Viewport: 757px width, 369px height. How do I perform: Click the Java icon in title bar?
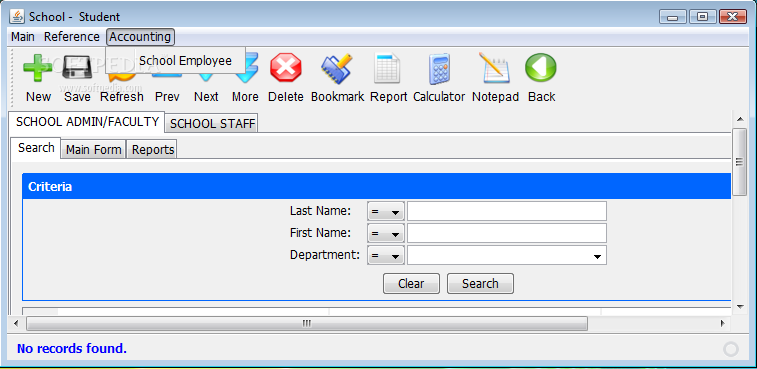pos(17,16)
